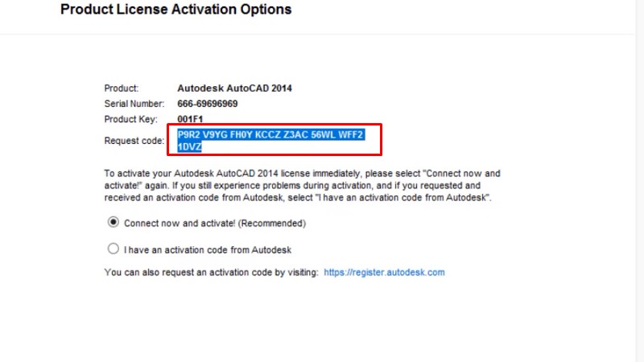Click the highlighted request code first line
644x362 pixels.
[271, 134]
